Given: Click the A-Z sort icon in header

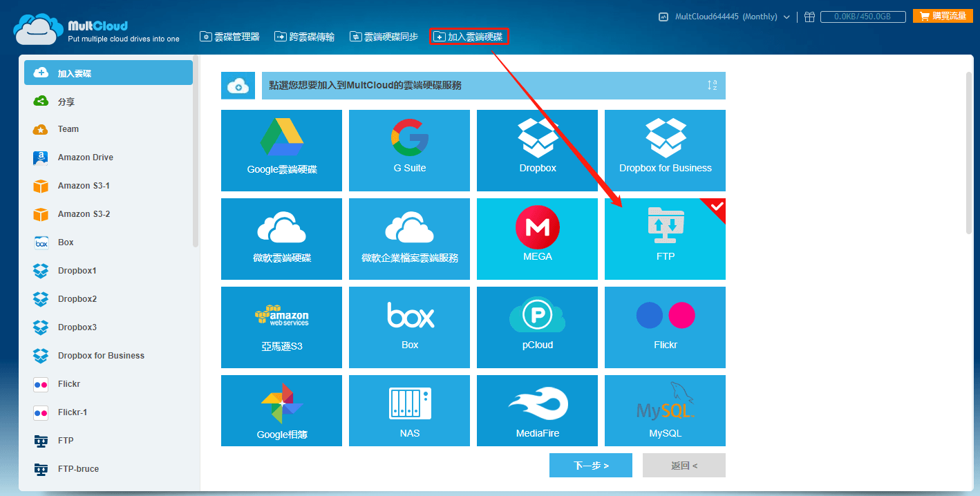Looking at the screenshot, I should (712, 86).
